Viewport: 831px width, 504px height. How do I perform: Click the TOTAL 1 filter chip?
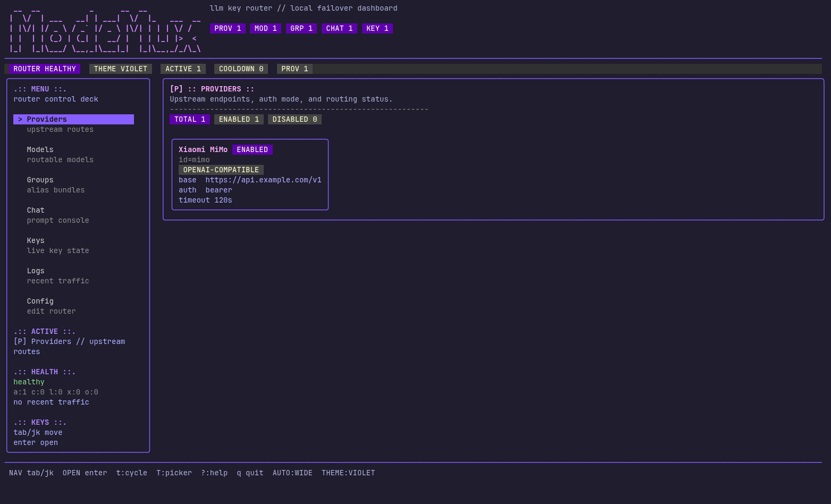click(190, 119)
